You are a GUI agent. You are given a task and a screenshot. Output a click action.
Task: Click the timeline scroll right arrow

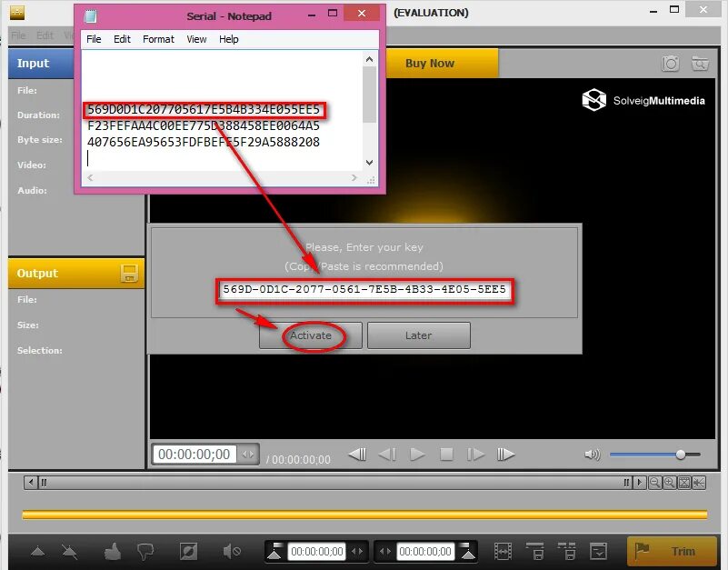point(640,483)
